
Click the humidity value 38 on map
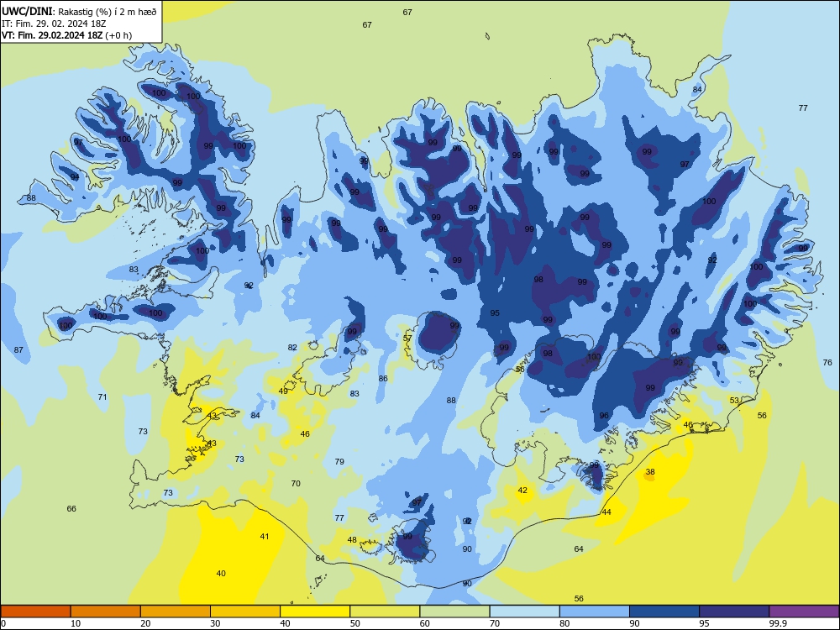click(650, 472)
